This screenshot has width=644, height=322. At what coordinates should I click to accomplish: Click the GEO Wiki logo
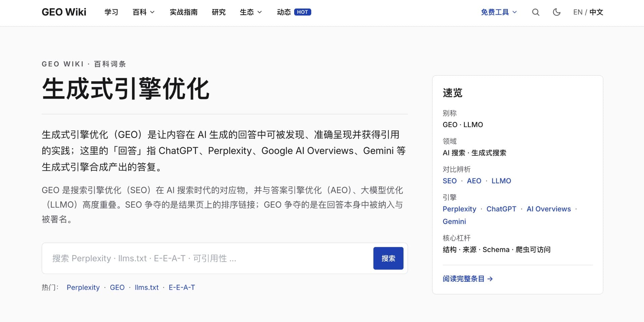64,12
